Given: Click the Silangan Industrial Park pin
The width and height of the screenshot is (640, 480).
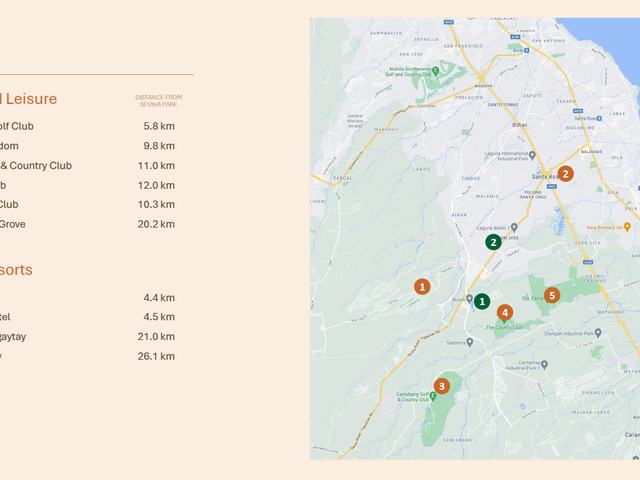Looking at the screenshot, I should click(598, 333).
